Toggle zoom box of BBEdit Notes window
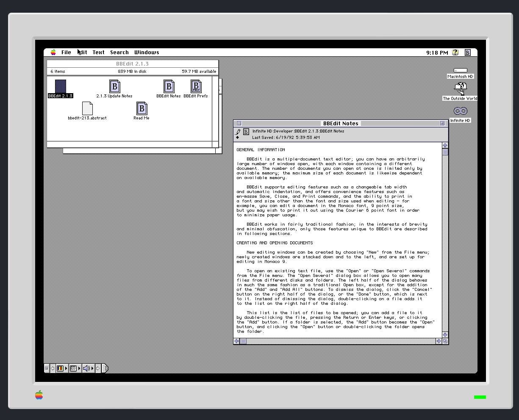Image resolution: width=519 pixels, height=420 pixels. 442,124
